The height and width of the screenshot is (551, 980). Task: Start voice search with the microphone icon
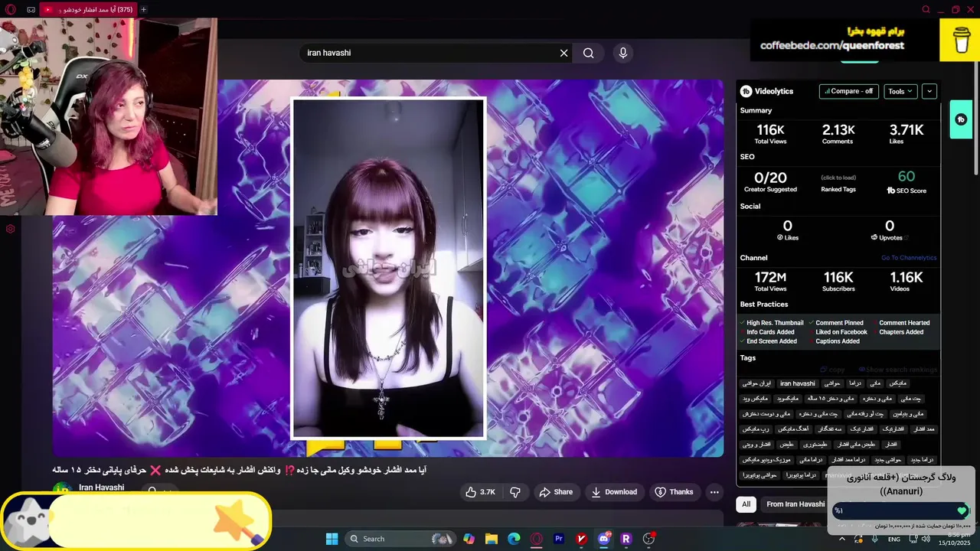tap(623, 53)
